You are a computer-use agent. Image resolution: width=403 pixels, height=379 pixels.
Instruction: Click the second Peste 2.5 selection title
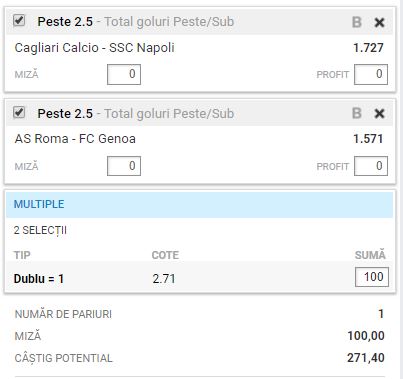(65, 114)
